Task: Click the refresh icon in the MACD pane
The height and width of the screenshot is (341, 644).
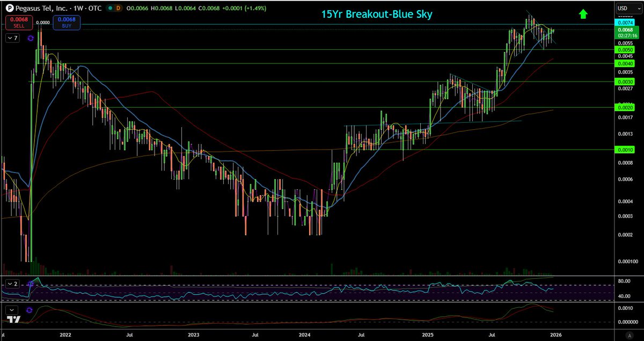Action: (28, 310)
